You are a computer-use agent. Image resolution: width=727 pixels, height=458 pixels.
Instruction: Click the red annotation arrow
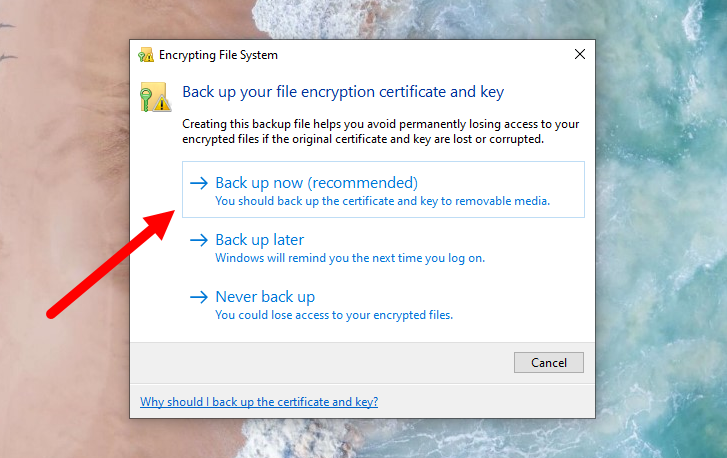click(x=110, y=265)
